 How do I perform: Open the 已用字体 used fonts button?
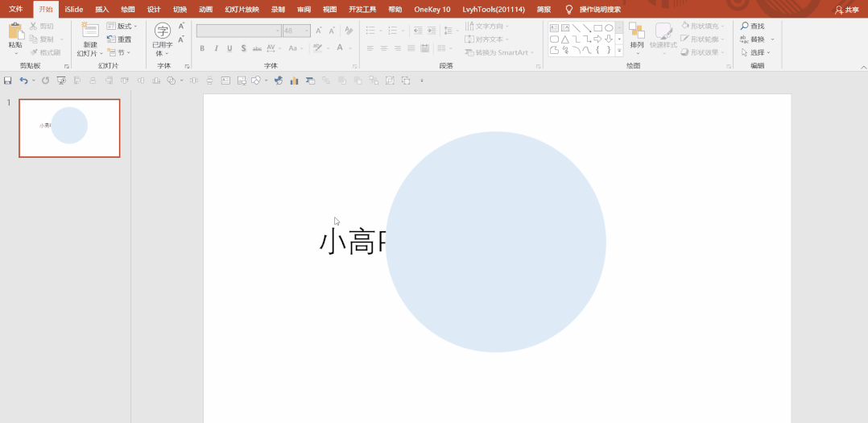pyautogui.click(x=163, y=40)
